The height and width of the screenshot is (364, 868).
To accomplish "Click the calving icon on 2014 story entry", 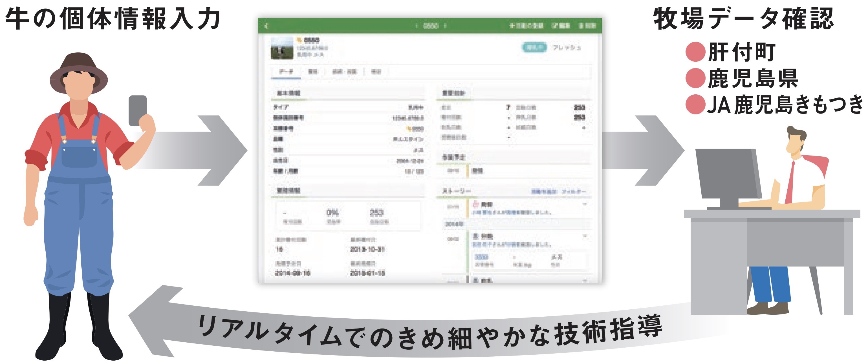I will 475,236.
